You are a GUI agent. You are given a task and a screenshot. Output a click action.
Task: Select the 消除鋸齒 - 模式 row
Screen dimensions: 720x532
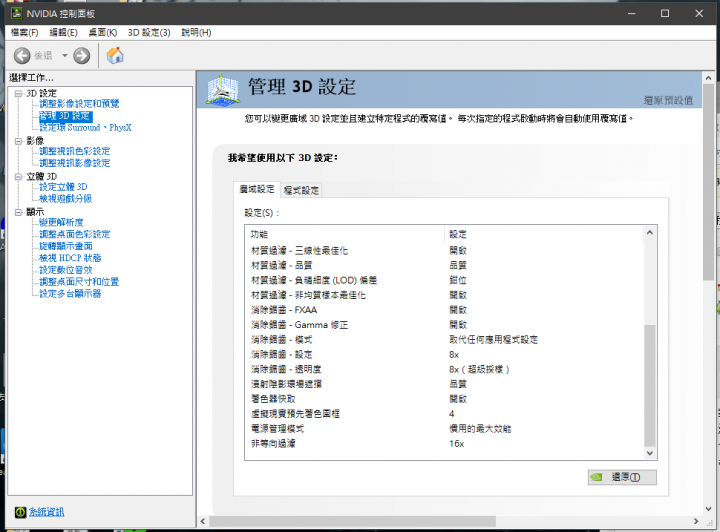pyautogui.click(x=444, y=340)
